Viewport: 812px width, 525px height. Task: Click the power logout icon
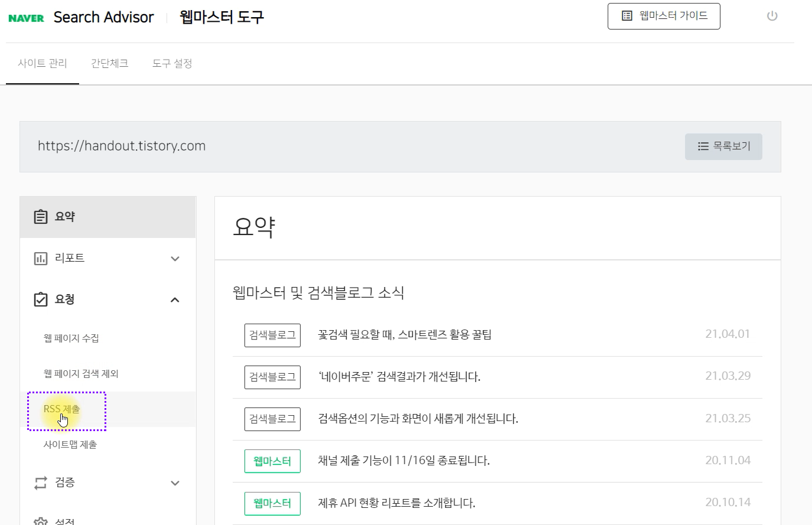tap(772, 16)
